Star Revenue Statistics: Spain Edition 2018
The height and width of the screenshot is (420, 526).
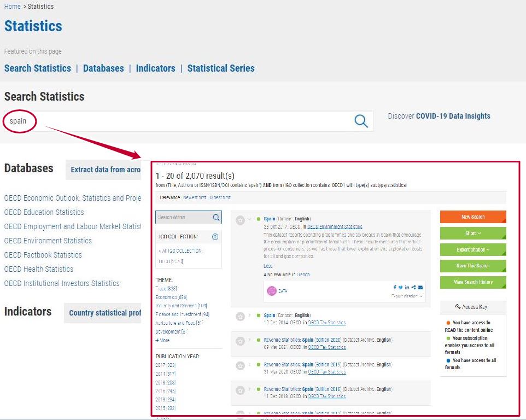click(240, 390)
